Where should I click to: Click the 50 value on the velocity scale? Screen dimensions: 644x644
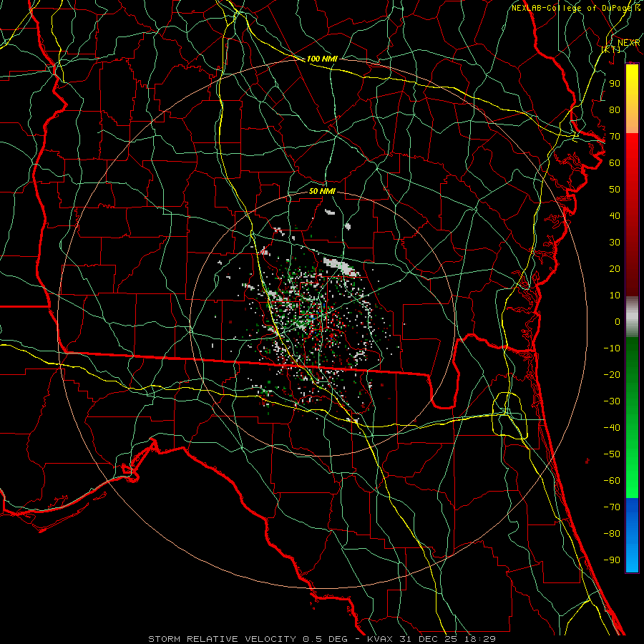tap(615, 190)
